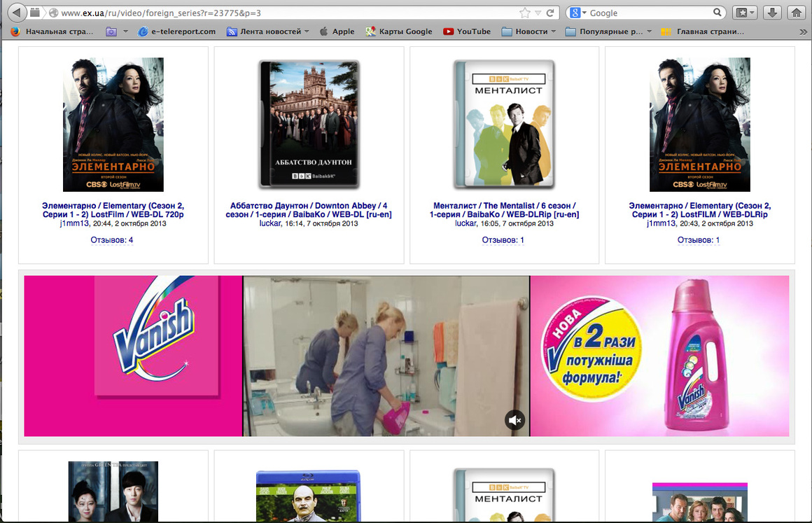The image size is (812, 523).
Task: Open the 'Менталист / The Mentalist / 6 сезон' link
Action: coord(505,210)
